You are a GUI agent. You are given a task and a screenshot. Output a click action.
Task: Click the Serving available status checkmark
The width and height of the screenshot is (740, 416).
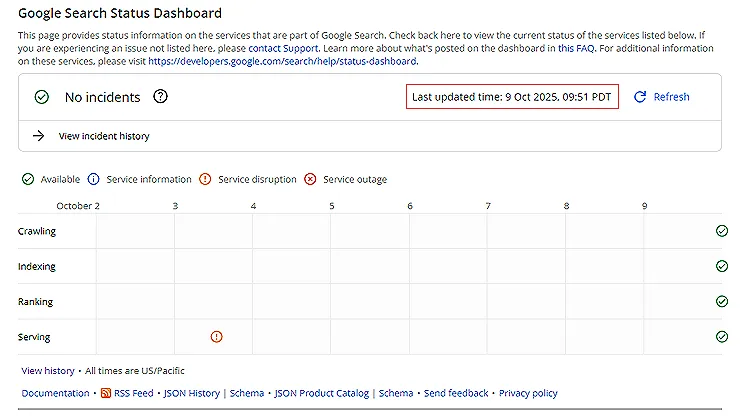point(722,337)
